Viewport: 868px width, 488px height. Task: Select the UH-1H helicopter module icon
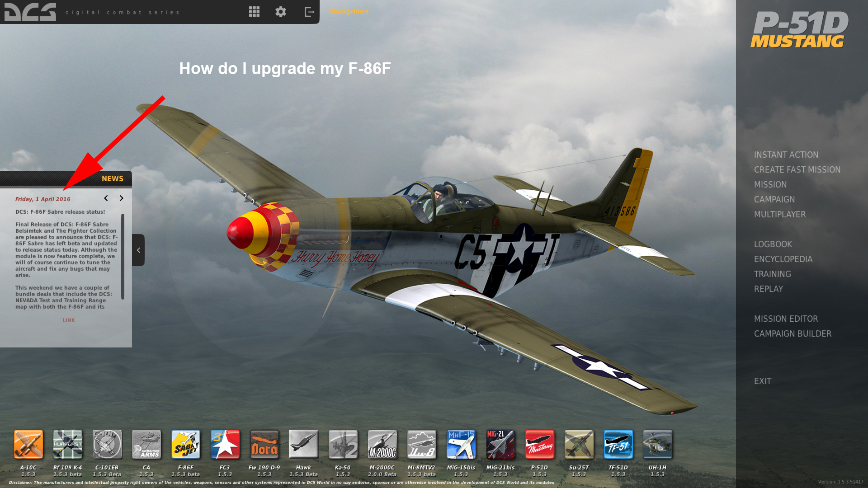coord(658,444)
